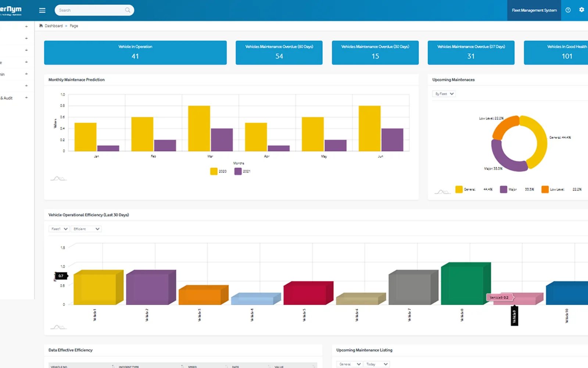Open the By Fleet dropdown
The height and width of the screenshot is (368, 588).
pyautogui.click(x=444, y=94)
